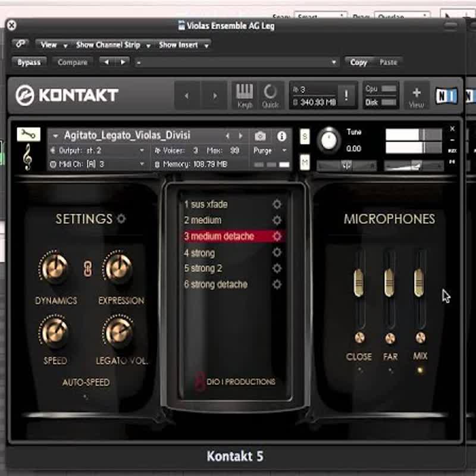The image size is (476, 476).
Task: Open gear settings for 2 medium
Action: pyautogui.click(x=277, y=220)
